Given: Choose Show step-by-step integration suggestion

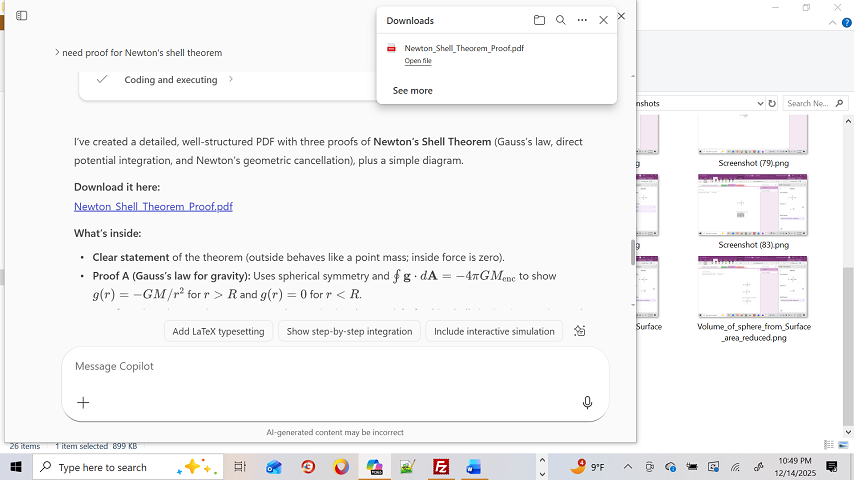Looking at the screenshot, I should coord(349,331).
